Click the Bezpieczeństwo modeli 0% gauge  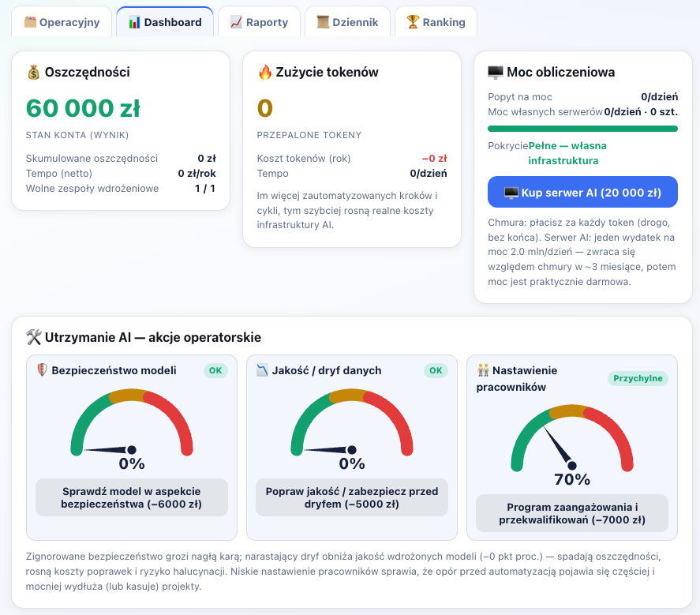tap(132, 429)
